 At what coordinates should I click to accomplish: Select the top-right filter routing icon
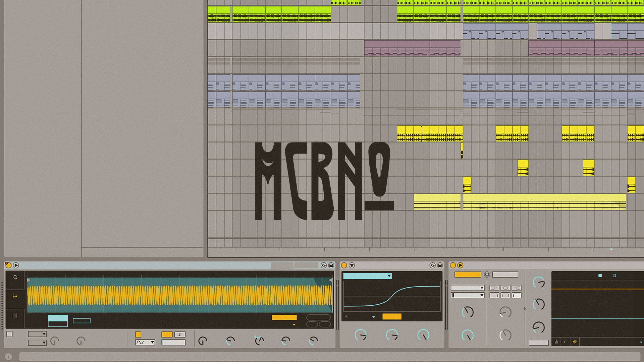[517, 288]
